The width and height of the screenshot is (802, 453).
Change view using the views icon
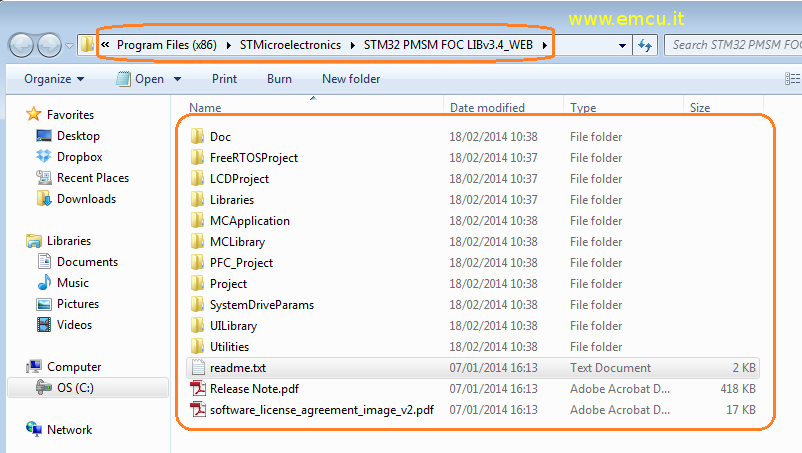792,79
